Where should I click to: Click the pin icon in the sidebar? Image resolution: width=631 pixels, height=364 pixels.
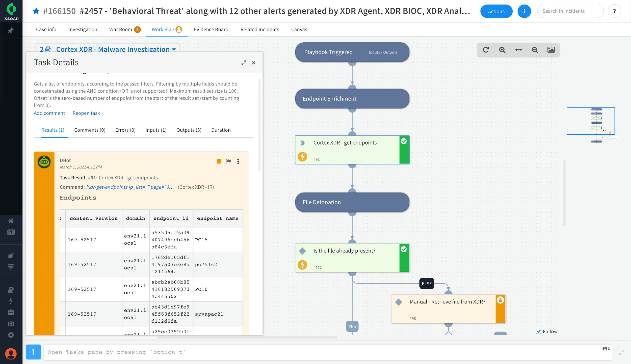(x=11, y=31)
